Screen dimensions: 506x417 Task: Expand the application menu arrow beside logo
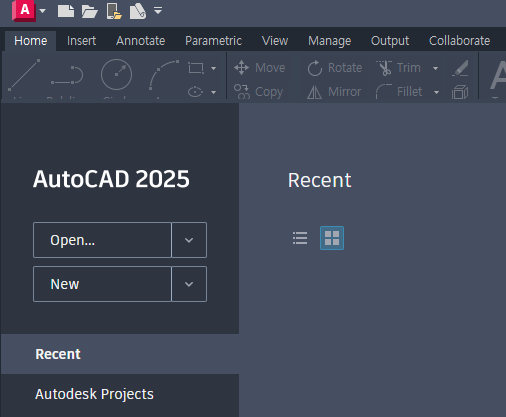tap(42, 11)
